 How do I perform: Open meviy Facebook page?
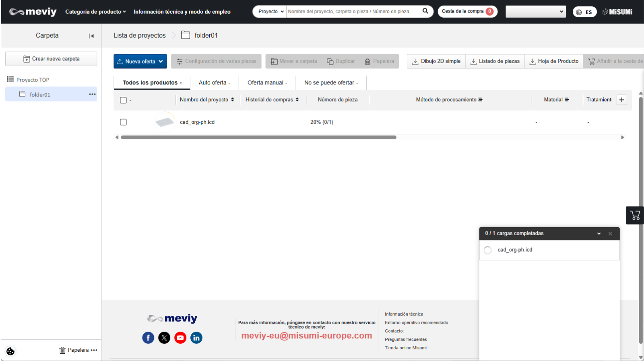click(148, 338)
